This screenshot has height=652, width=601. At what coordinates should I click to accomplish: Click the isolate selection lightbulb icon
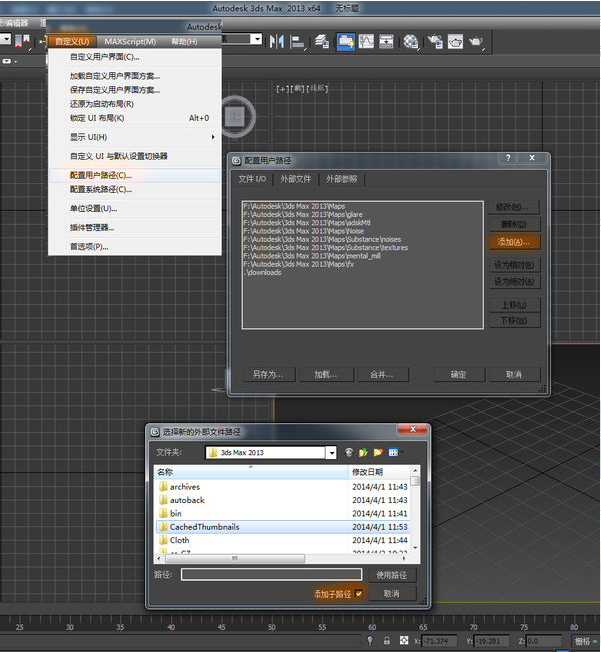pyautogui.click(x=370, y=640)
